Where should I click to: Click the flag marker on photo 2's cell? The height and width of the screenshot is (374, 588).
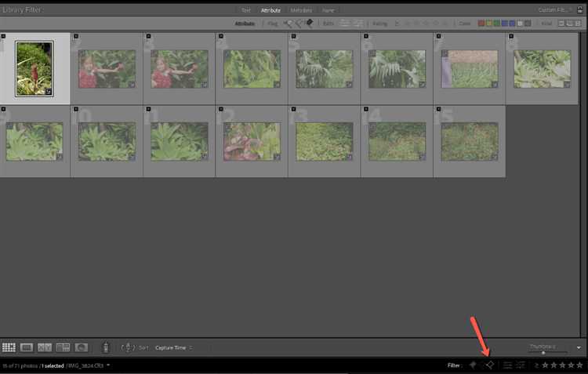pos(76,36)
